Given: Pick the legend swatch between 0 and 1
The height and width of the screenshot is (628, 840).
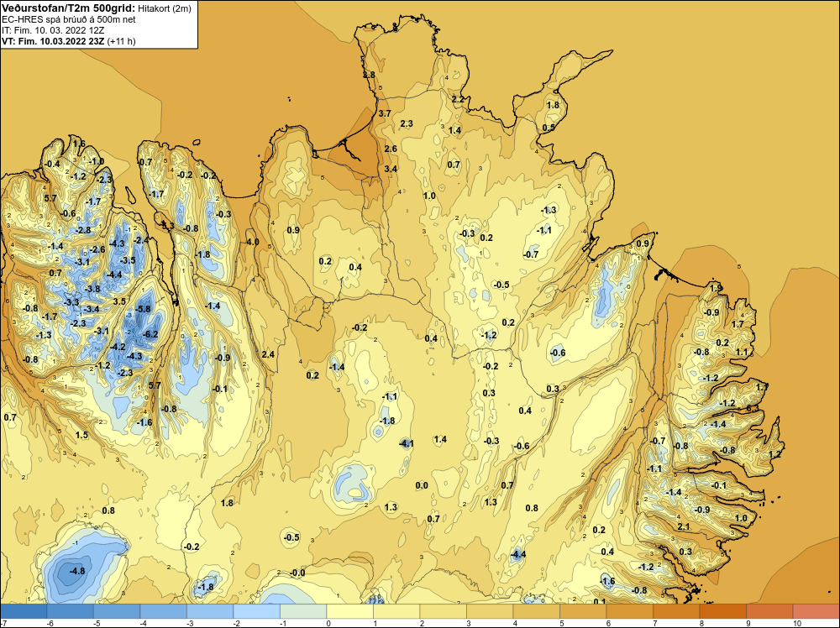Looking at the screenshot, I should pyautogui.click(x=349, y=611).
